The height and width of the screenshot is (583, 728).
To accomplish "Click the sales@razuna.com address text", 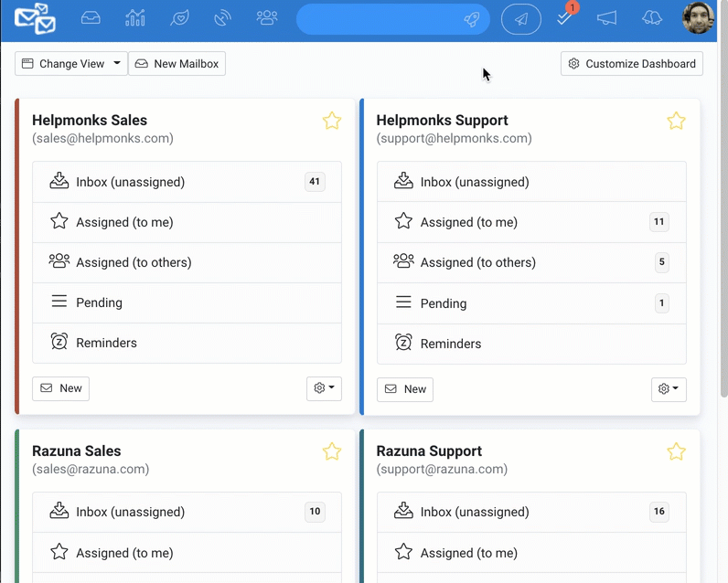I will [x=91, y=469].
